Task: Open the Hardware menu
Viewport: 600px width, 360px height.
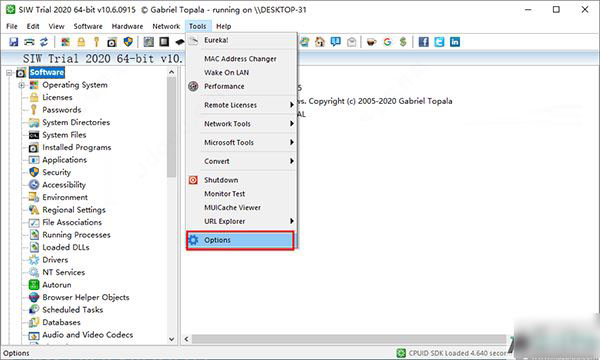Action: coord(127,26)
